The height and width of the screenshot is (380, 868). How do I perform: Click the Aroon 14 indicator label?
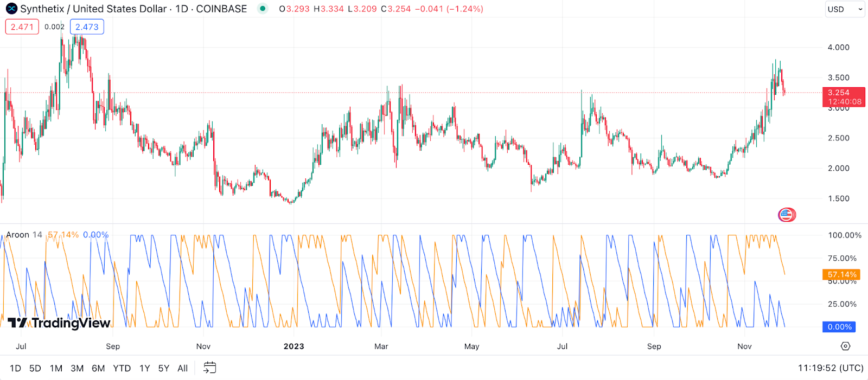click(24, 235)
